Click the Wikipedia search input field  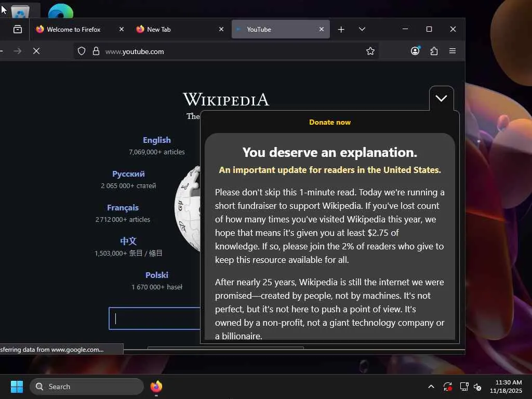click(x=155, y=318)
